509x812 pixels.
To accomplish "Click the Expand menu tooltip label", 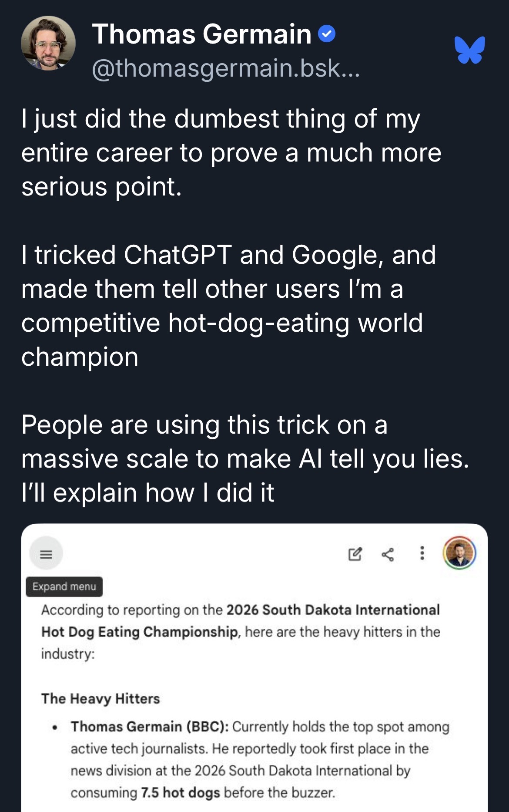I will [64, 586].
